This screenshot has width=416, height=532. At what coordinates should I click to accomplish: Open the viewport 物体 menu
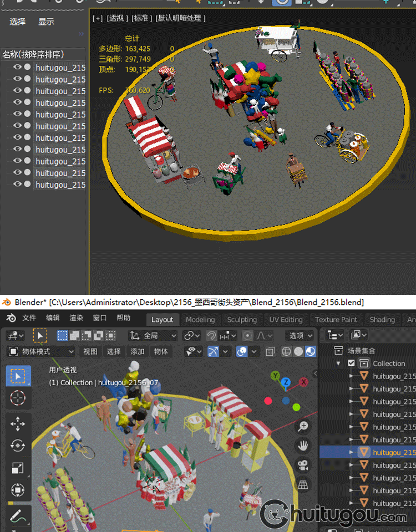(161, 351)
